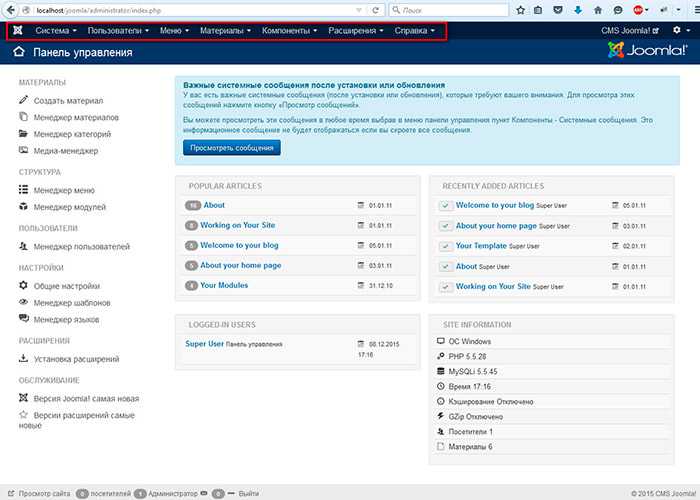This screenshot has height=500, width=700.
Task: Open the popular article About
Action: (214, 205)
